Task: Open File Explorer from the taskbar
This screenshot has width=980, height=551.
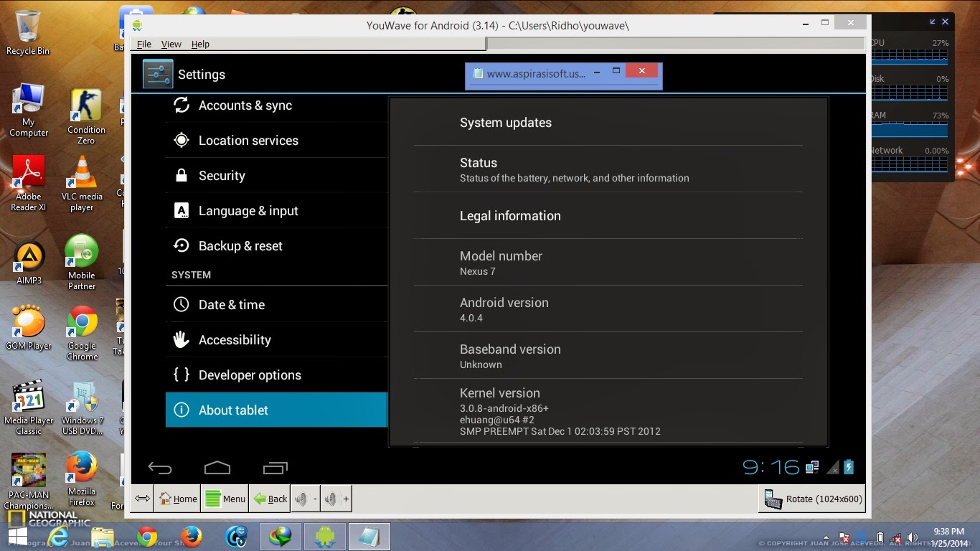Action: (x=103, y=537)
